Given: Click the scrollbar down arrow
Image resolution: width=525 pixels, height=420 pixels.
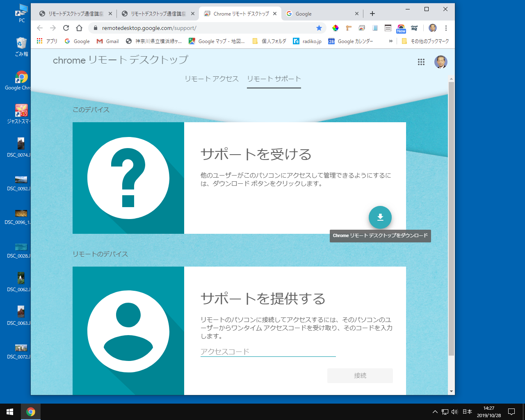Looking at the screenshot, I should (451, 391).
